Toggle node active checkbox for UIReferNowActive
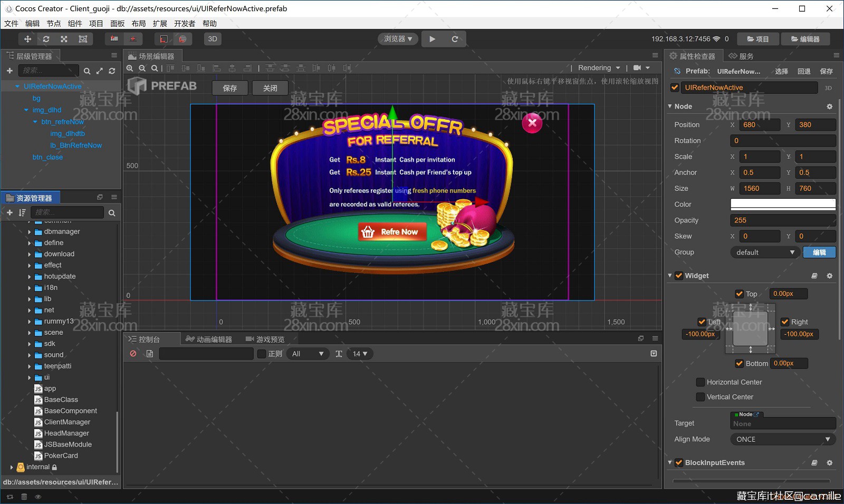The height and width of the screenshot is (504, 844). tap(675, 88)
